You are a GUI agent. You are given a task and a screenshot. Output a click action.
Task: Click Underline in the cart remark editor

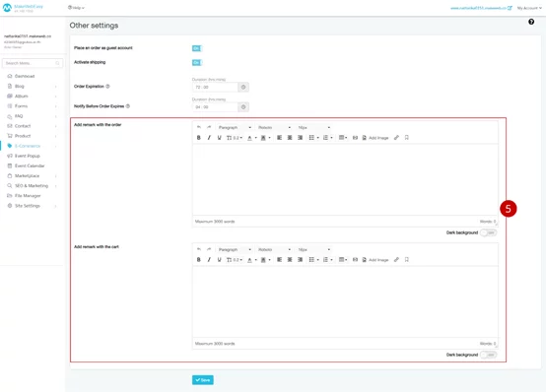click(219, 260)
